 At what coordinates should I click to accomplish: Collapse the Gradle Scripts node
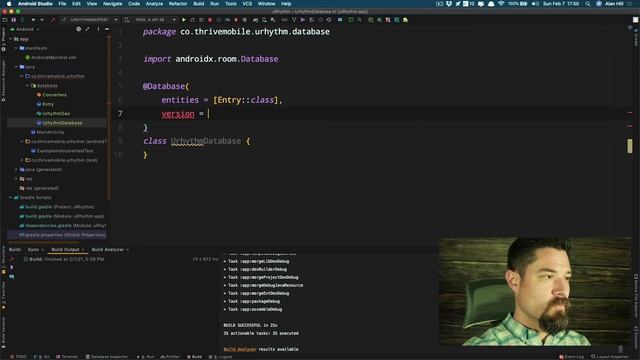(x=11, y=198)
